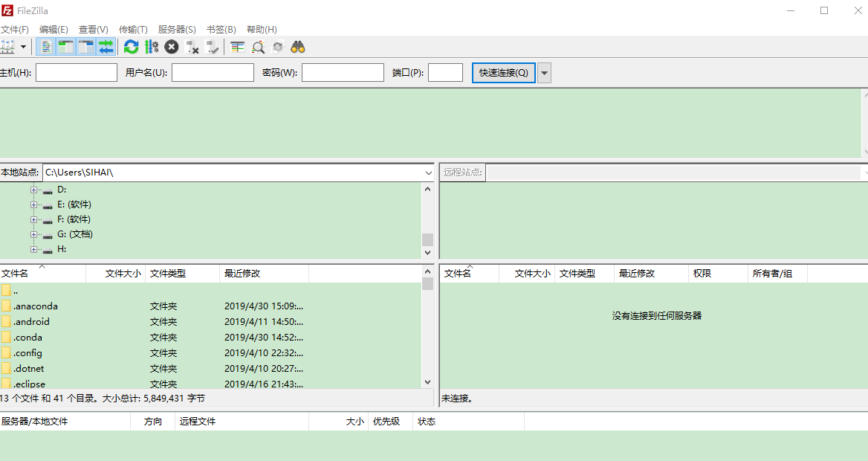Select the parent directory '..' folder icon
The image size is (868, 461).
(x=6, y=290)
